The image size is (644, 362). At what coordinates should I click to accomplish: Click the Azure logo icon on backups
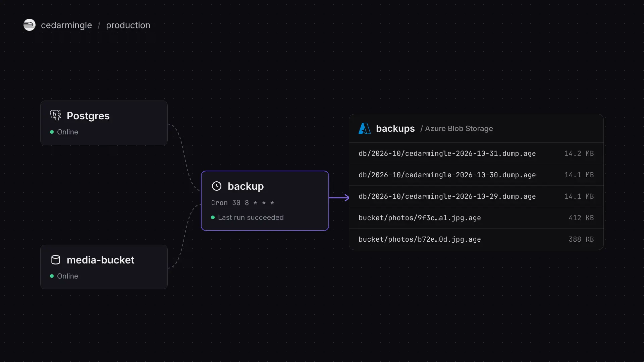pyautogui.click(x=365, y=128)
